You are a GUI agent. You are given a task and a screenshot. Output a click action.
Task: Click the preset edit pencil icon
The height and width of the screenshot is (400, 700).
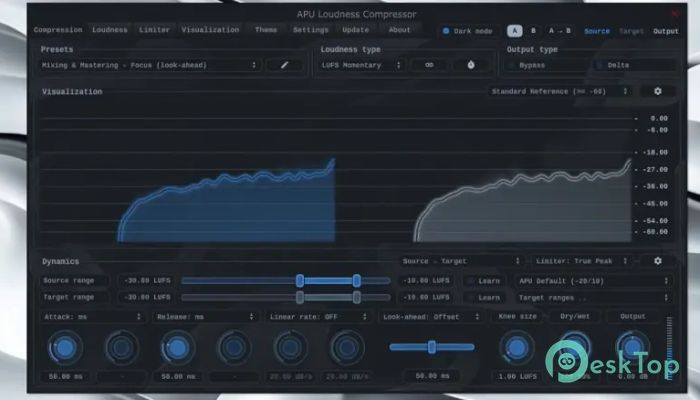coord(284,65)
